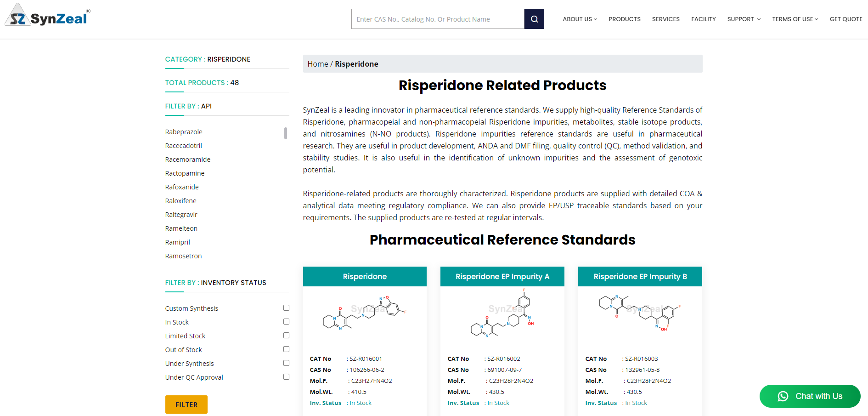The height and width of the screenshot is (416, 868).
Task: Select Rafoxanide in API list
Action: (182, 187)
